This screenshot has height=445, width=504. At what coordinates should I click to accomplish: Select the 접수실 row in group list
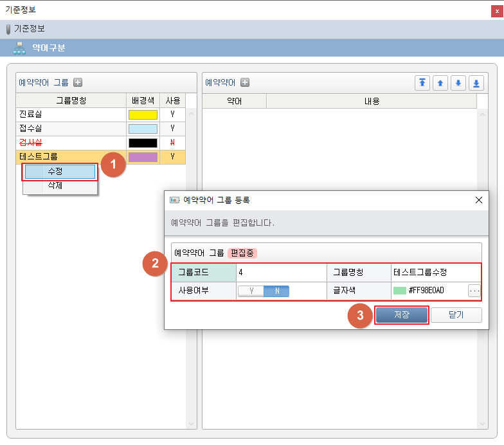coord(71,129)
